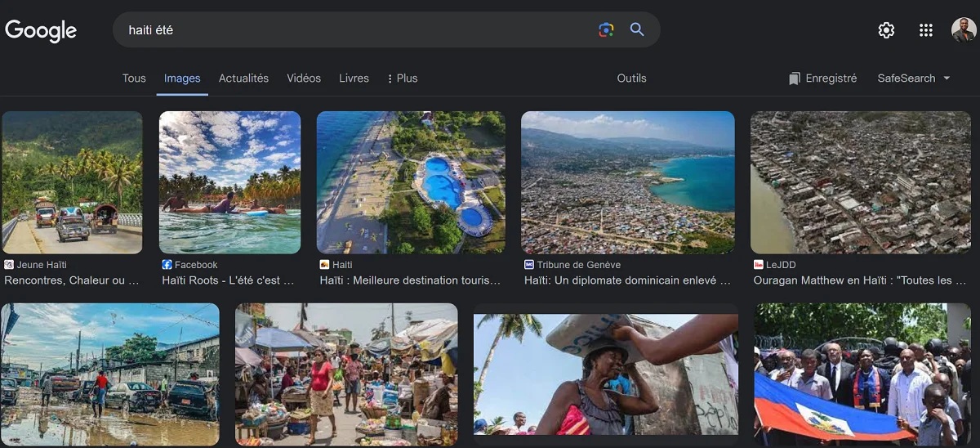Viewport: 980px width, 448px height.
Task: Expand the SafeSearch dropdown
Action: pyautogui.click(x=914, y=78)
